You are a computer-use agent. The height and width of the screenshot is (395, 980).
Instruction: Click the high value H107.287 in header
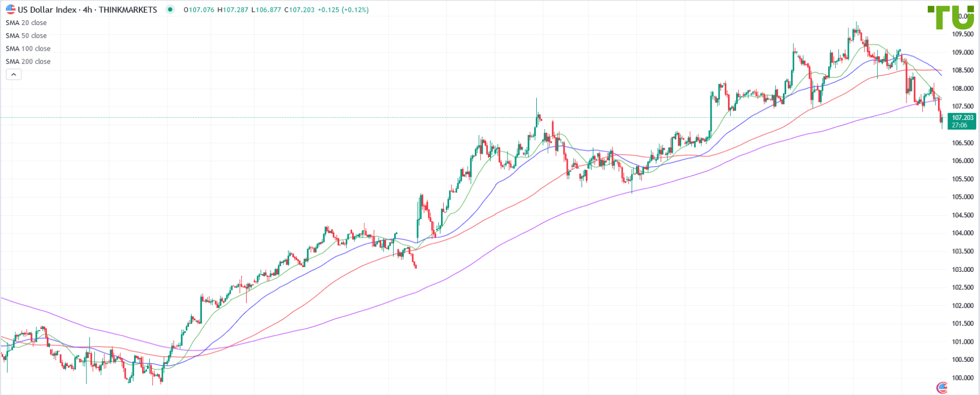click(x=232, y=10)
